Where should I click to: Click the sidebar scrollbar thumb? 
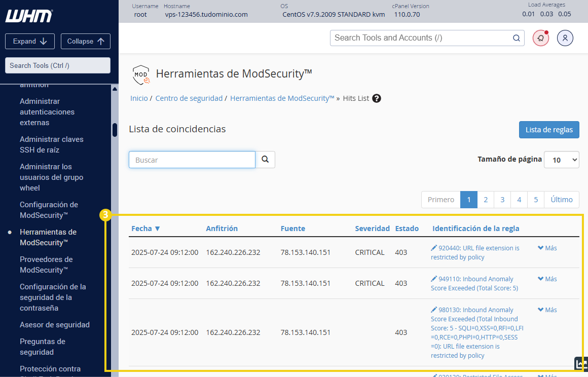[115, 130]
